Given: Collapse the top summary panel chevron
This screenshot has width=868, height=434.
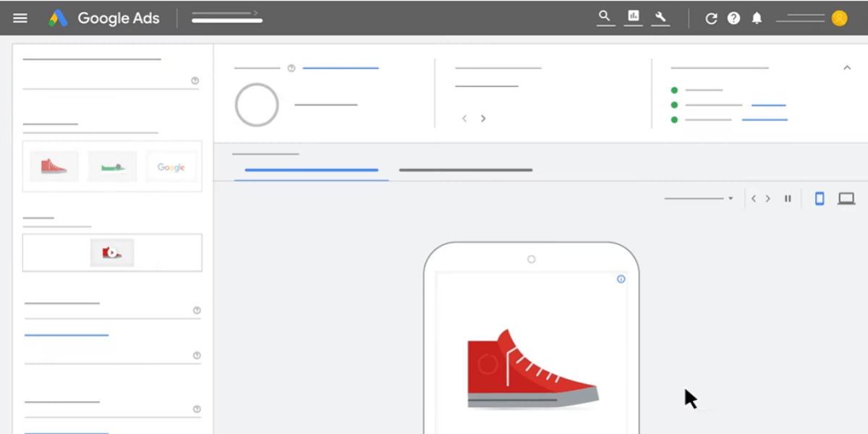Looking at the screenshot, I should pos(847,67).
